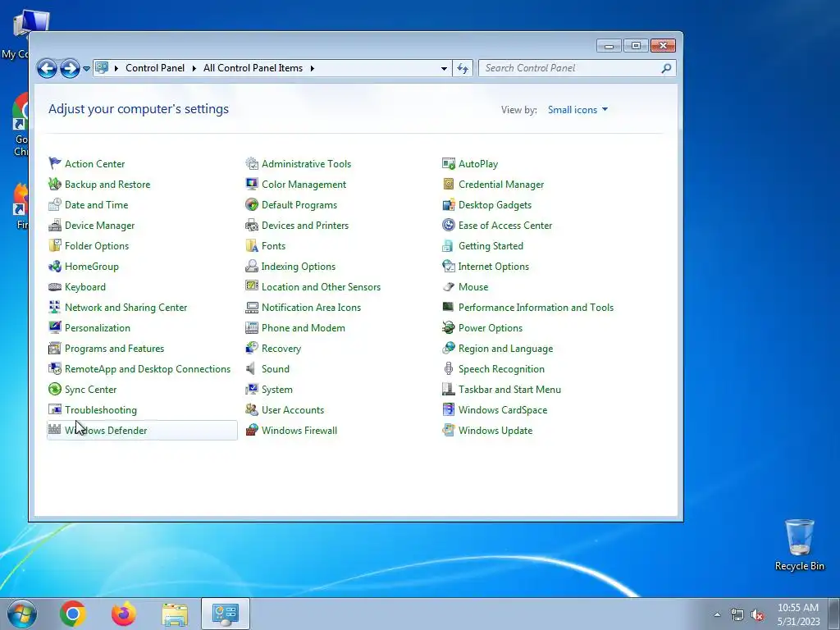Click the Backup and Restore icon

click(x=55, y=184)
